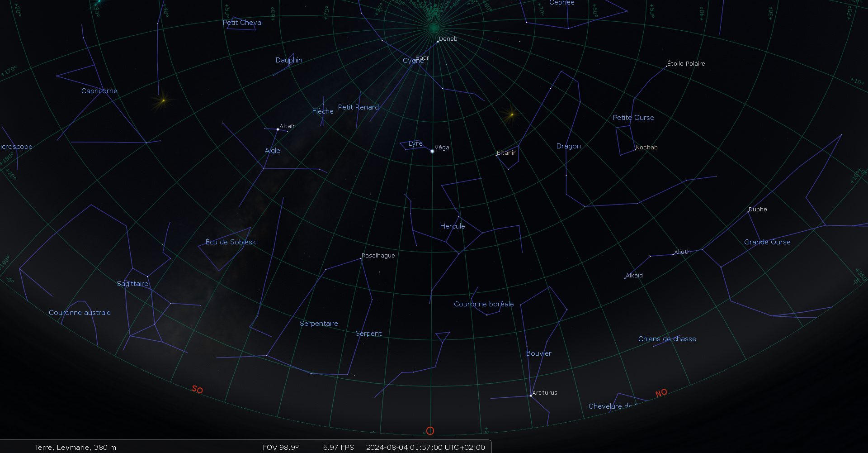Click the 6.97 FPS status entry

coord(339,448)
